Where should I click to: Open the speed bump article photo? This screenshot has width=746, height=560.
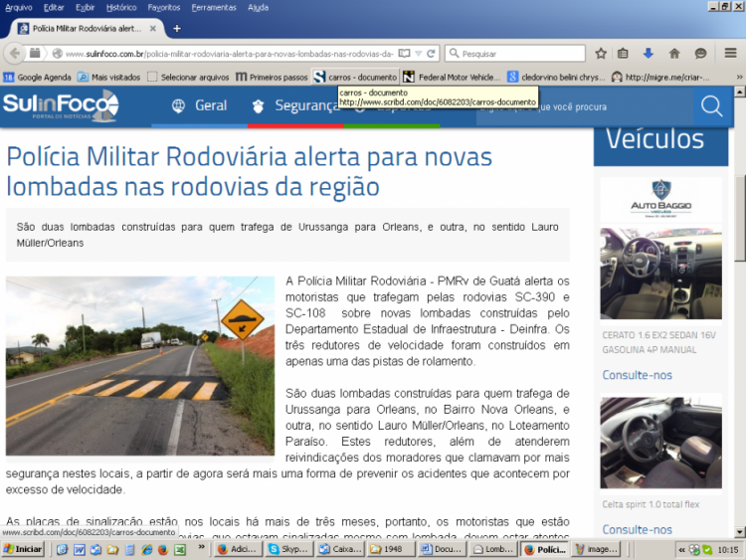pyautogui.click(x=140, y=366)
